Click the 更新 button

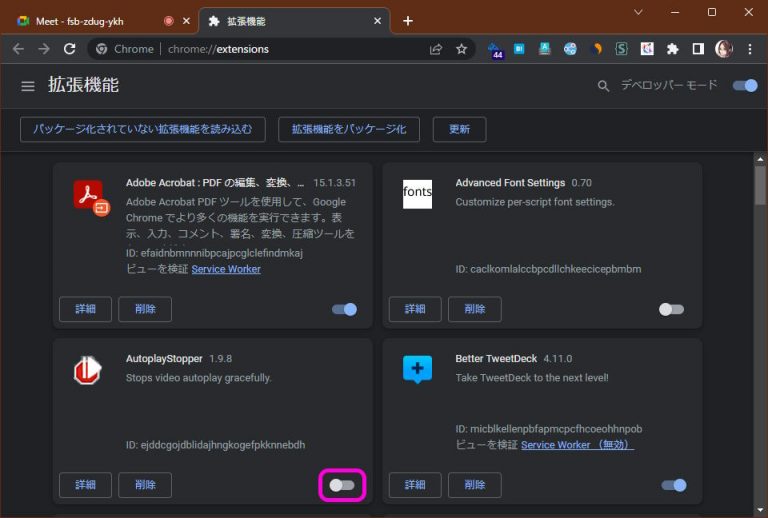tap(459, 129)
